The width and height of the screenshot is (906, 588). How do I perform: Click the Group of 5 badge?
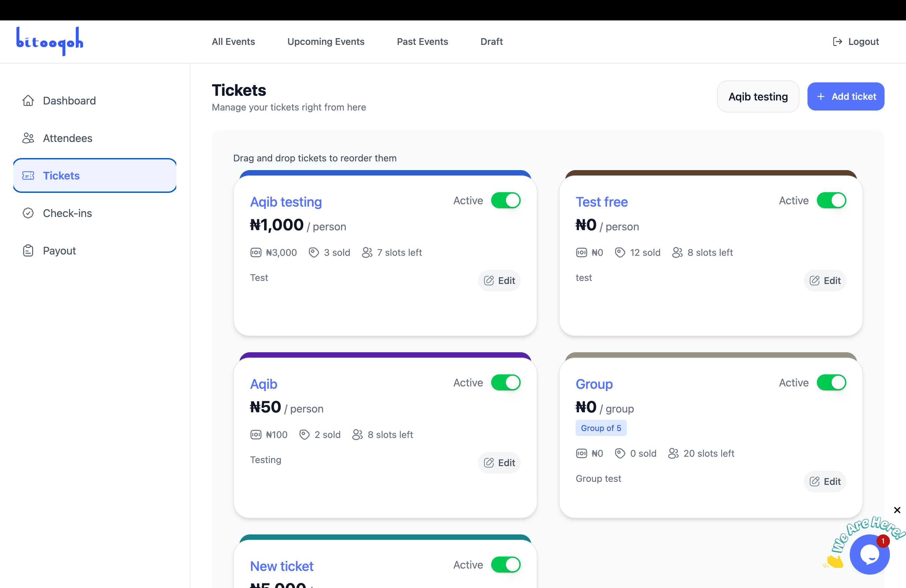(x=601, y=428)
